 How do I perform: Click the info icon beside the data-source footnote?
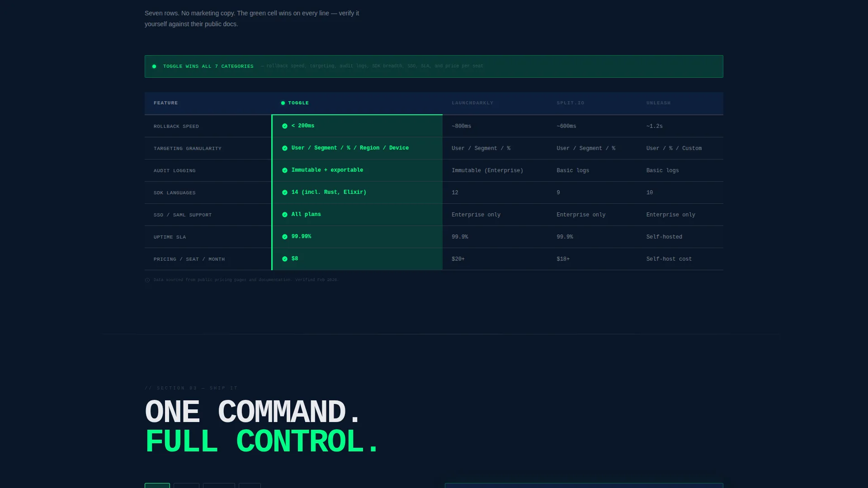pos(147,280)
